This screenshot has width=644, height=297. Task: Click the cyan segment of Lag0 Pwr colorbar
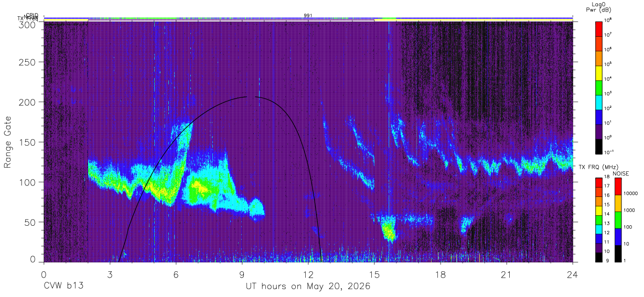(599, 102)
